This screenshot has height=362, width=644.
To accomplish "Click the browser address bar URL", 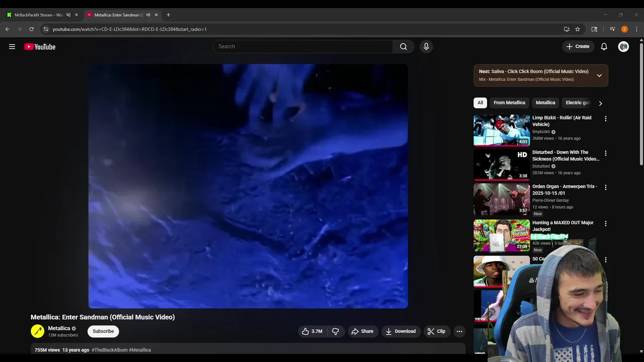I will tap(130, 29).
